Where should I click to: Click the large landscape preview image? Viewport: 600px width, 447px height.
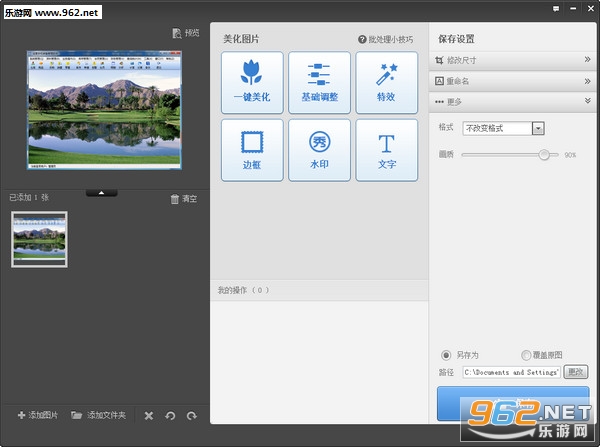104,110
